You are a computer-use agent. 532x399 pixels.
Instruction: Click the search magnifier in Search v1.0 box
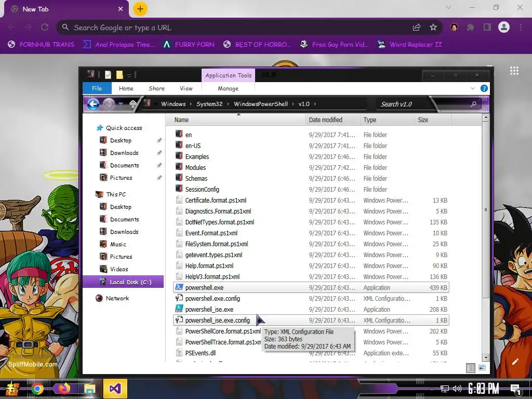[x=473, y=104]
